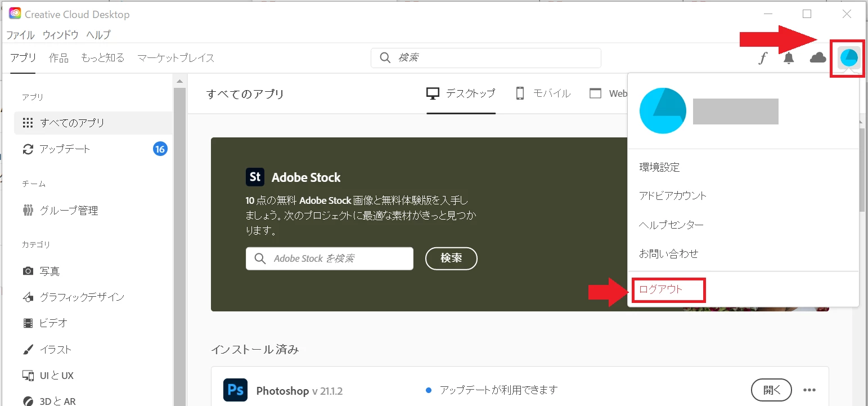
Task: Click the インストール済み heading
Action: point(255,350)
